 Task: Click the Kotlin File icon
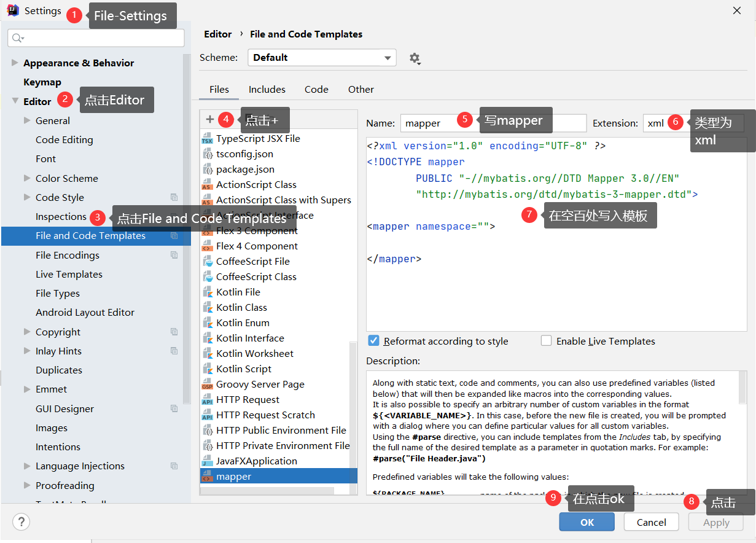pyautogui.click(x=207, y=292)
